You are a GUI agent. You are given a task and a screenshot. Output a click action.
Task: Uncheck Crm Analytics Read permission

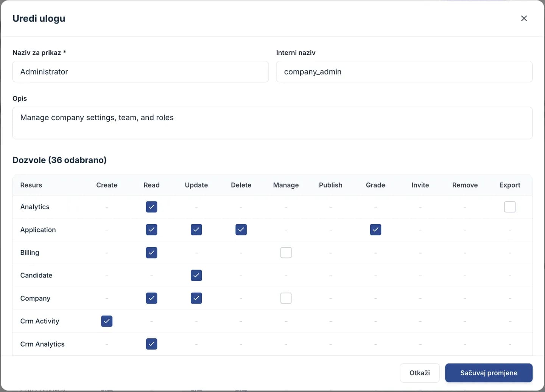pos(151,344)
